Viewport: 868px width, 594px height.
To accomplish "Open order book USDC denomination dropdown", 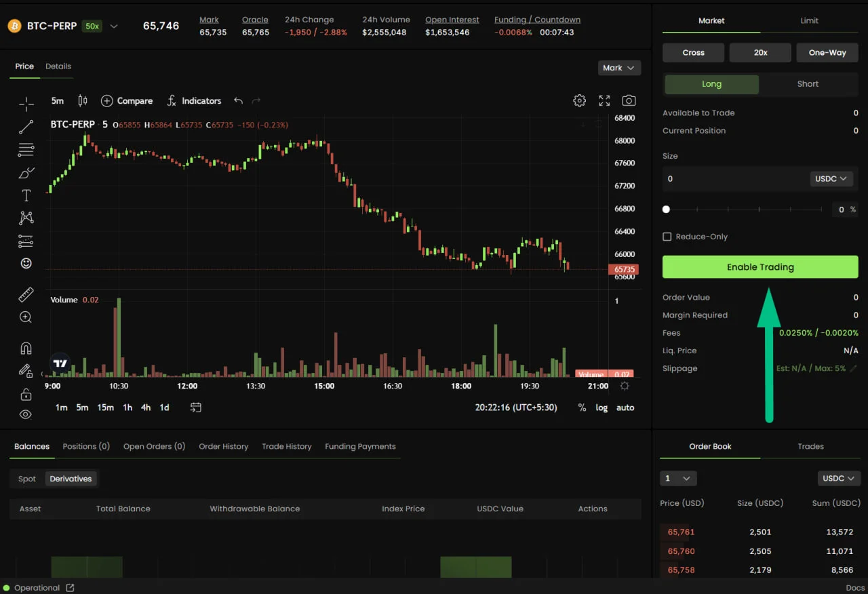I will [839, 478].
